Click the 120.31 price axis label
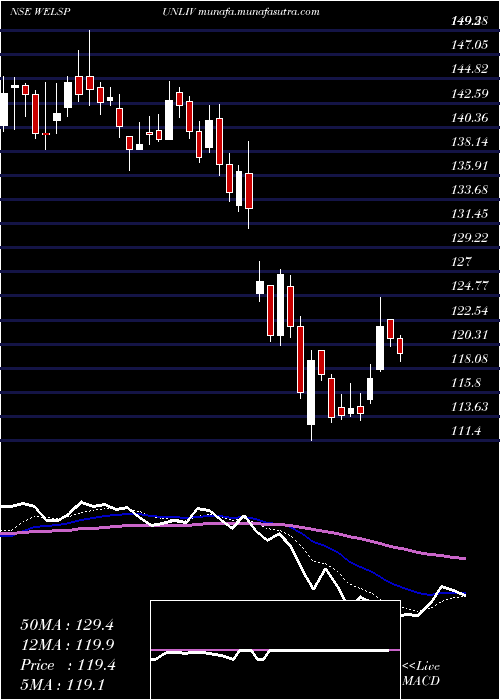Viewport: 500px width, 700px height. (x=468, y=334)
